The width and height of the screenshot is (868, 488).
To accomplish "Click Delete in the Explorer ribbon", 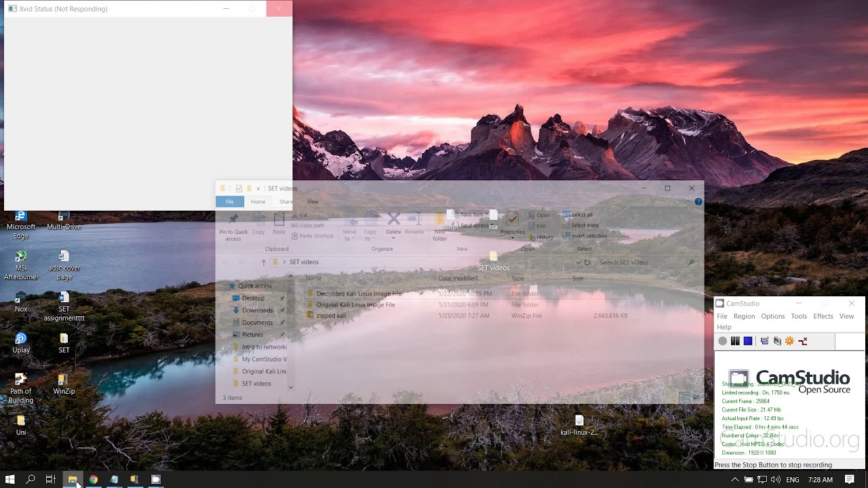I will (393, 225).
